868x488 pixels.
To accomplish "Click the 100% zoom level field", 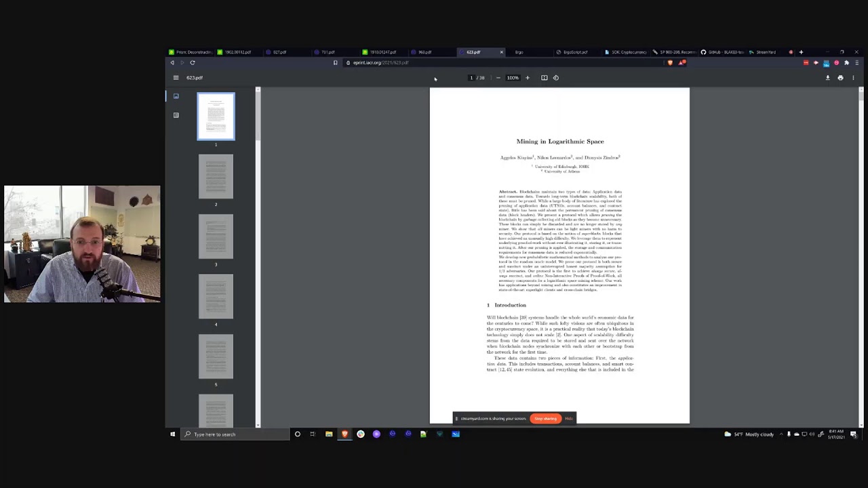I will (513, 77).
